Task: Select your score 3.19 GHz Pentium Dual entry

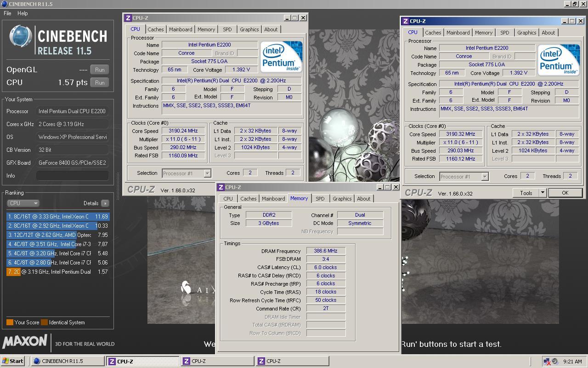Action: pyautogui.click(x=58, y=271)
